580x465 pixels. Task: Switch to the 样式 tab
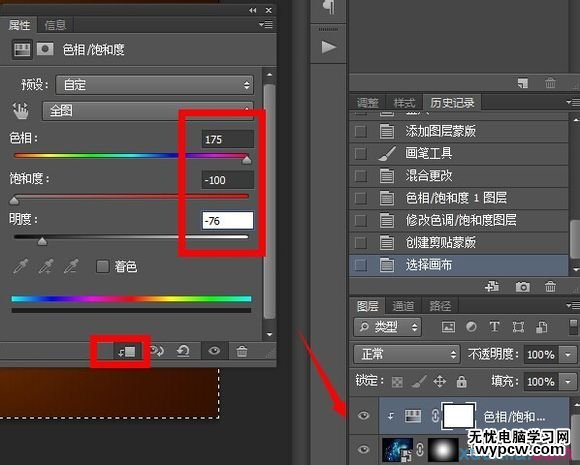[404, 103]
